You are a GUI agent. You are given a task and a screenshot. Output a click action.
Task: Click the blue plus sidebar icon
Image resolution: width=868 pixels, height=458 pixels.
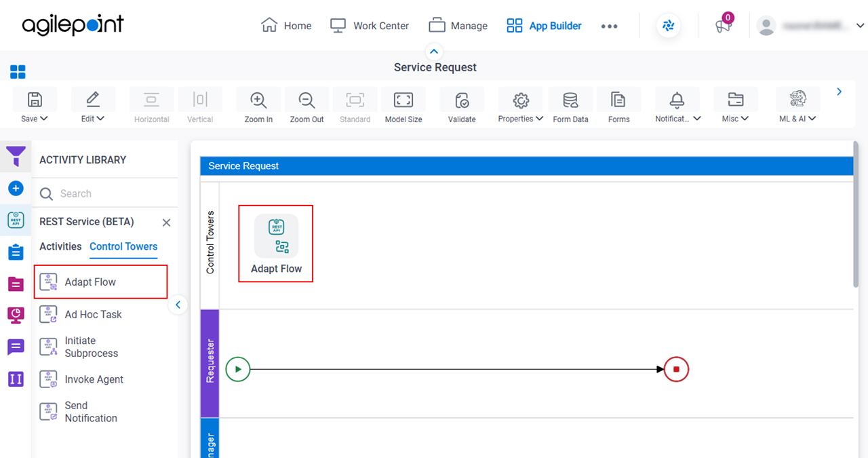click(x=16, y=188)
